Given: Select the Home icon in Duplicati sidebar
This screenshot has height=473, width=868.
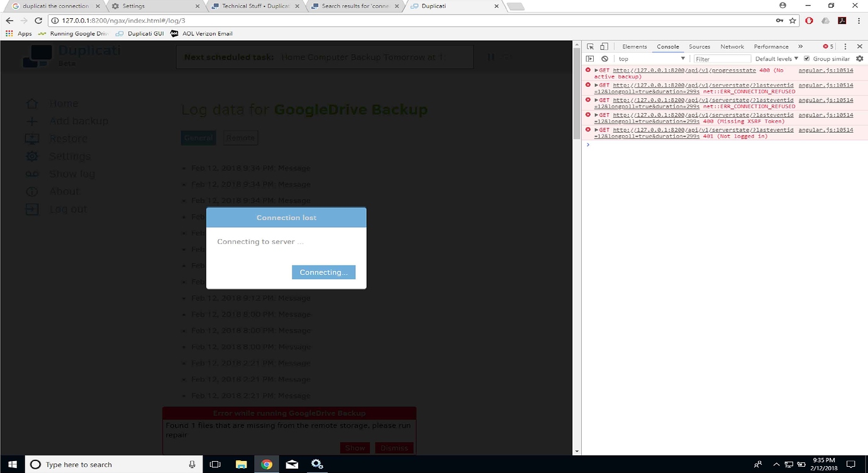Looking at the screenshot, I should 32,103.
